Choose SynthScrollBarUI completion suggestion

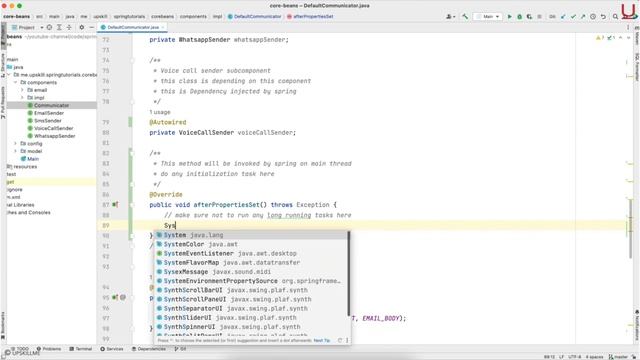point(251,290)
